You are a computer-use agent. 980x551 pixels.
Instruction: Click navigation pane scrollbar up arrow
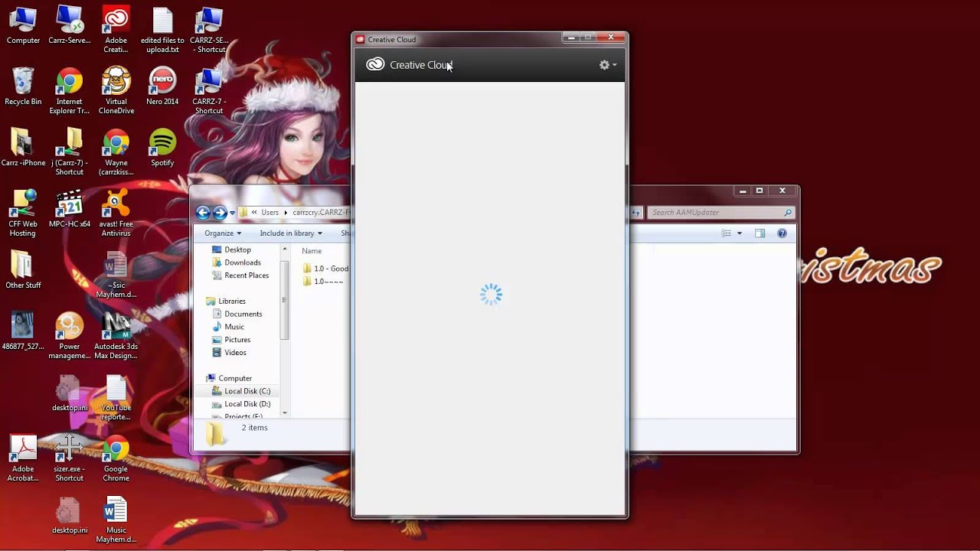[285, 249]
